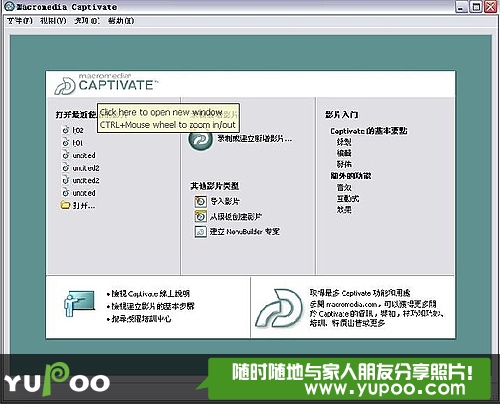The height and width of the screenshot is (404, 500).
Task: Maximize the Macromedia Captivate window
Action: coord(476,7)
